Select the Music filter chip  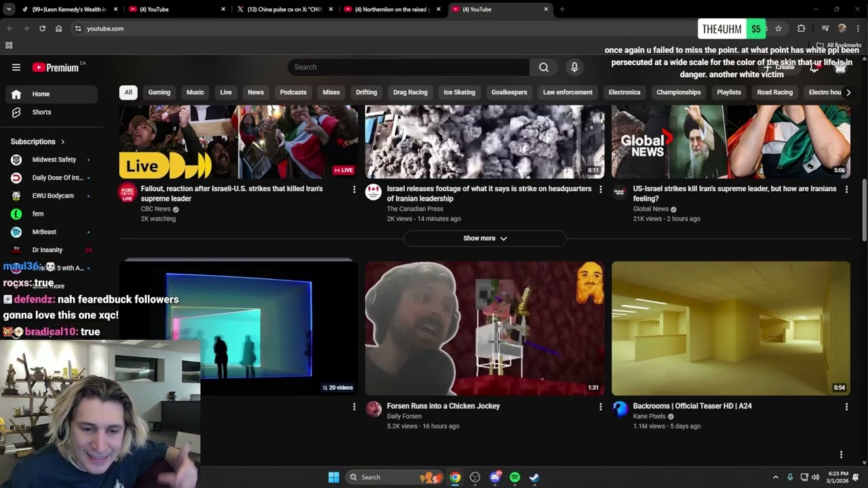pos(195,92)
